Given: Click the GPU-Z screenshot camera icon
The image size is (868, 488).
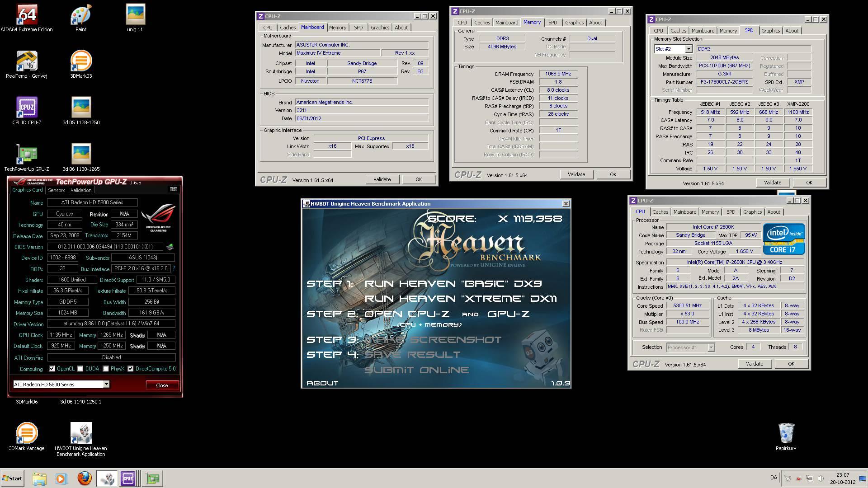Looking at the screenshot, I should pos(173,189).
